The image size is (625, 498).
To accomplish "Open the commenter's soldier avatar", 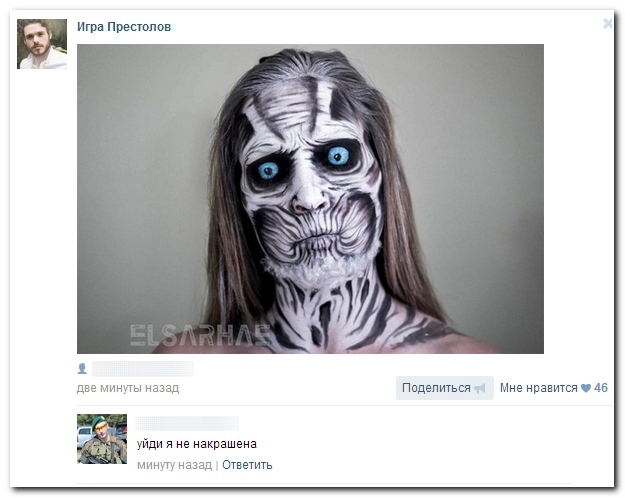I will pyautogui.click(x=102, y=439).
